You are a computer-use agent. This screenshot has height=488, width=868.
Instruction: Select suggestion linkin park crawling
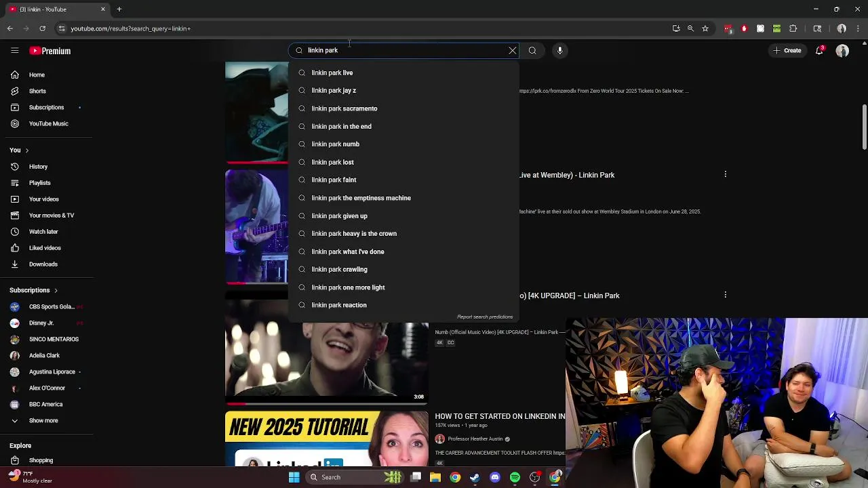[403, 269]
